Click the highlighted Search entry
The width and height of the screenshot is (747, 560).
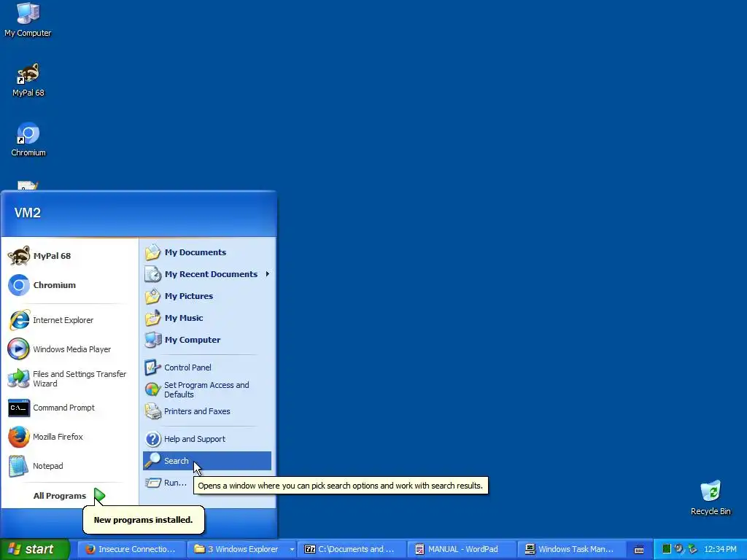click(207, 461)
